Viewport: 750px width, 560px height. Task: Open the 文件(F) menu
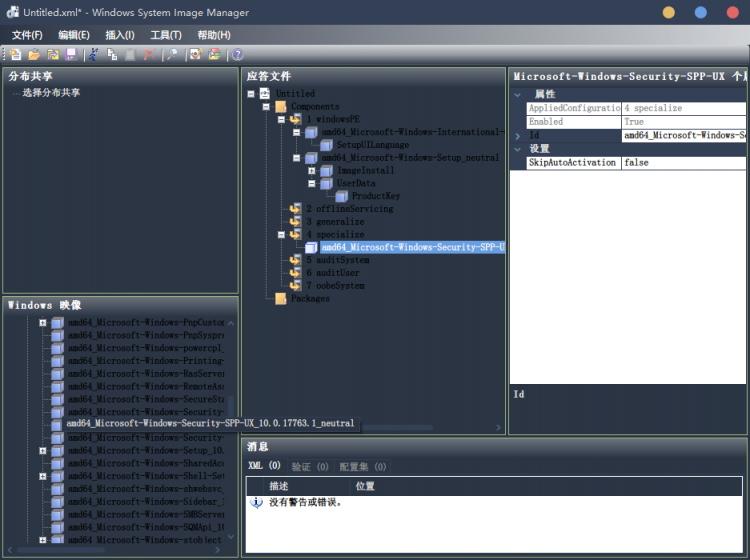tap(27, 35)
